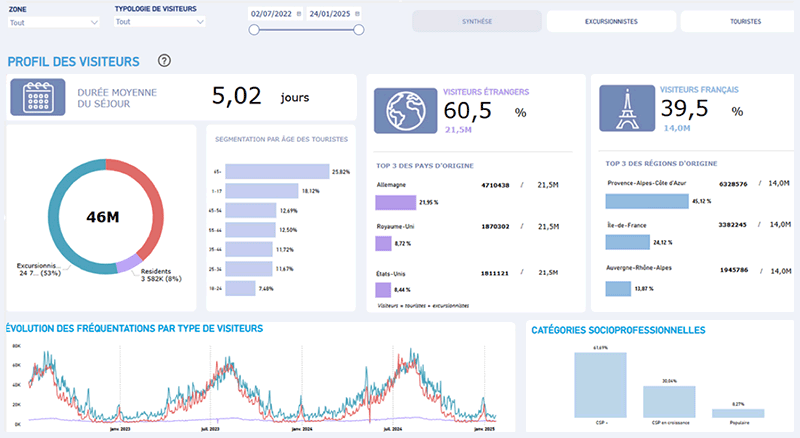Click the CSP en croissance column bar
Viewport: 800px width, 438px height.
[669, 402]
